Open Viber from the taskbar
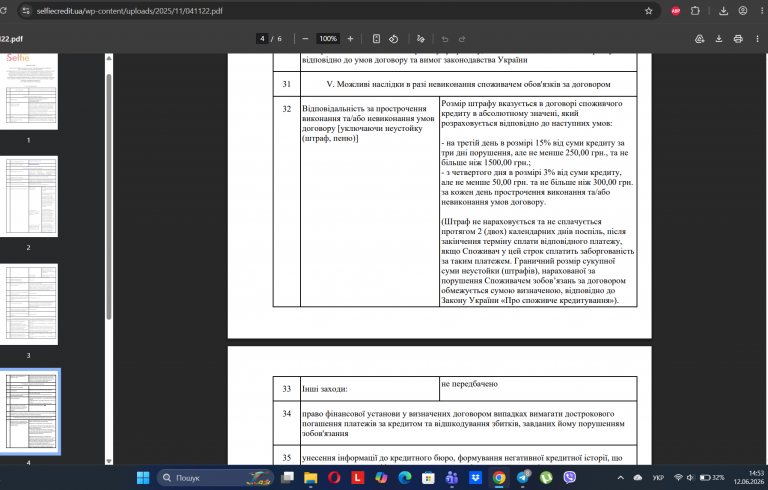768x490 pixels. coord(570,477)
